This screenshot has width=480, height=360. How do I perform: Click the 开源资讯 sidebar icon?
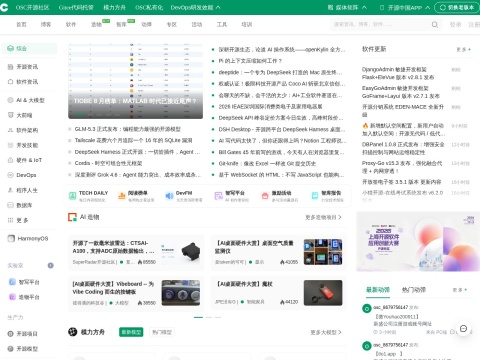10,67
